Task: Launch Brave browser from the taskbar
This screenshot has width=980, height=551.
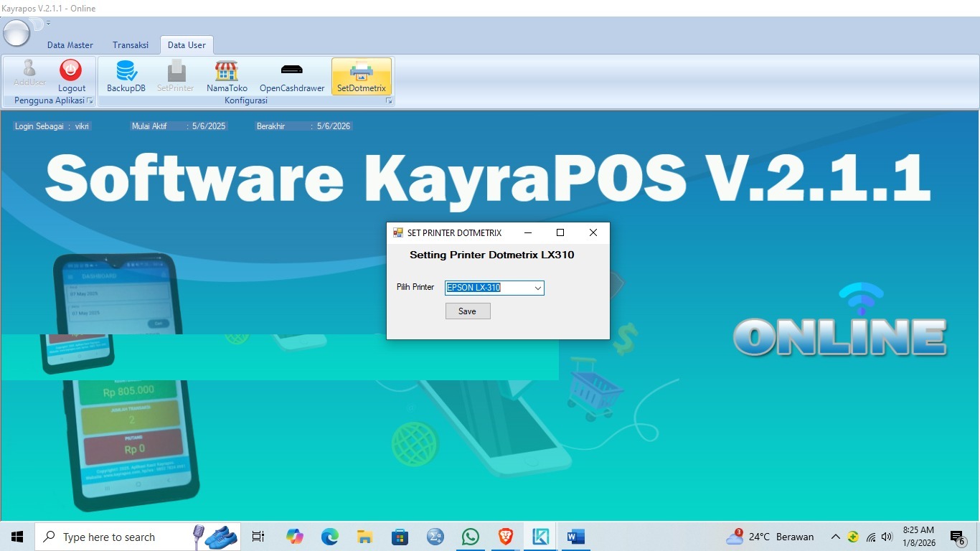Action: tap(506, 537)
